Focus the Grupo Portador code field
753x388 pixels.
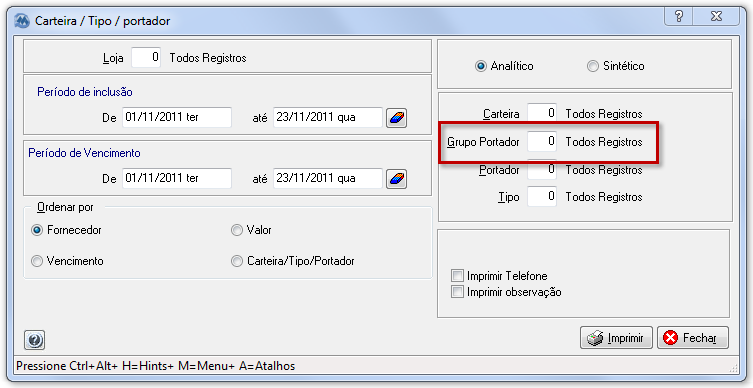point(542,142)
